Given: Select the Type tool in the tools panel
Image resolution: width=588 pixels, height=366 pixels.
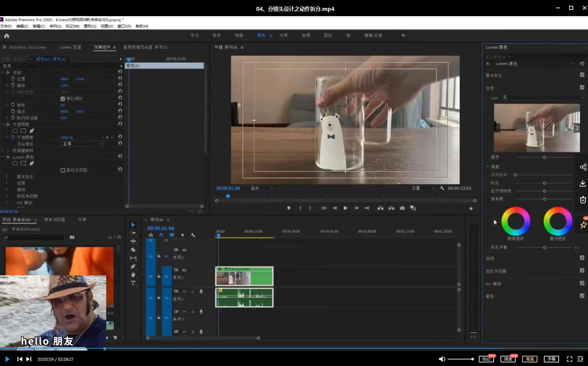Looking at the screenshot, I should pyautogui.click(x=133, y=283).
